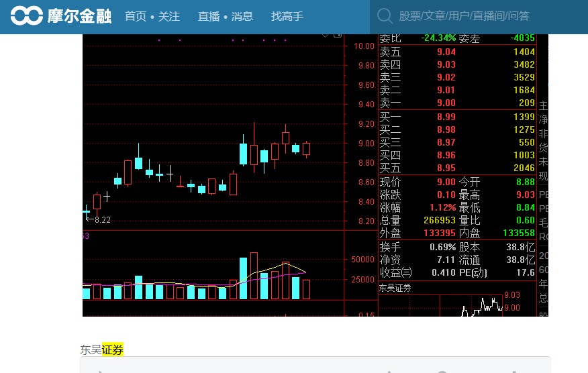
Task: Go to 直播 section
Action: click(x=209, y=17)
